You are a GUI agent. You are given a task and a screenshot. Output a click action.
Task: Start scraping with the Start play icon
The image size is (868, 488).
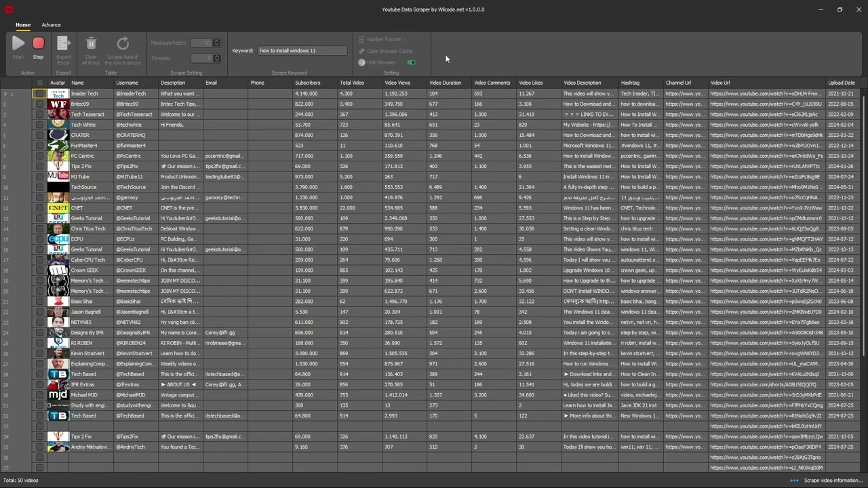coord(18,43)
